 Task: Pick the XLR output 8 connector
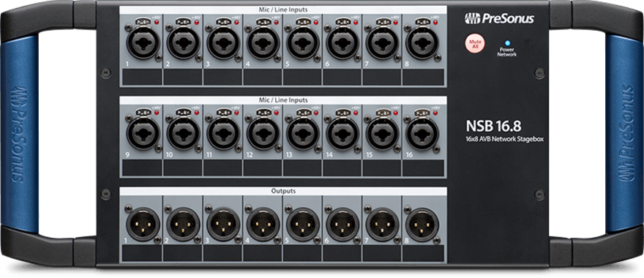point(422,224)
